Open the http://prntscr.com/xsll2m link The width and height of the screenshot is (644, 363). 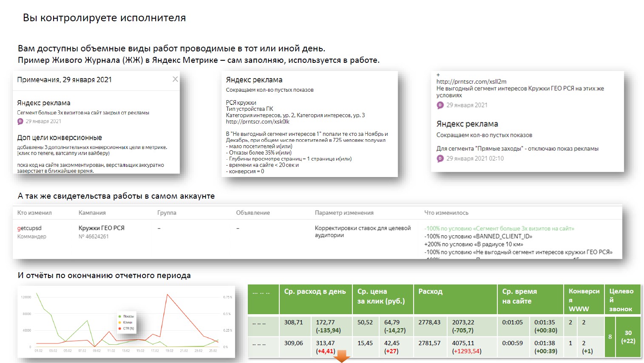pyautogui.click(x=471, y=82)
